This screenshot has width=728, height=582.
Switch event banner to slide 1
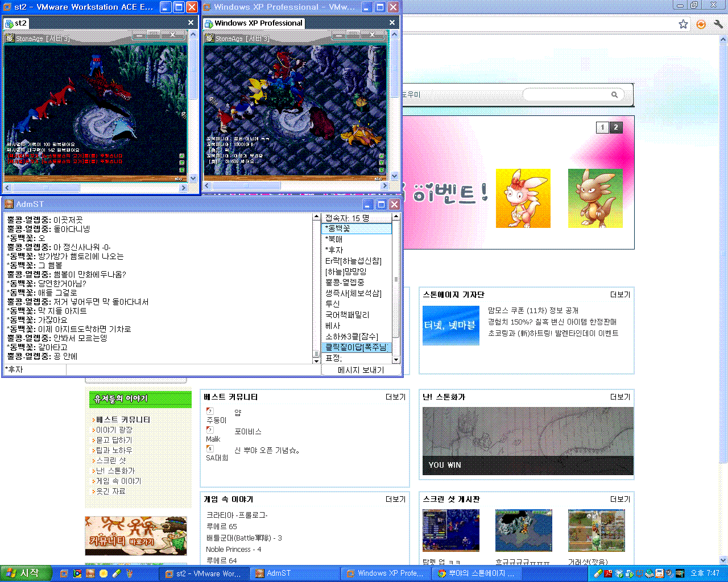(x=602, y=127)
